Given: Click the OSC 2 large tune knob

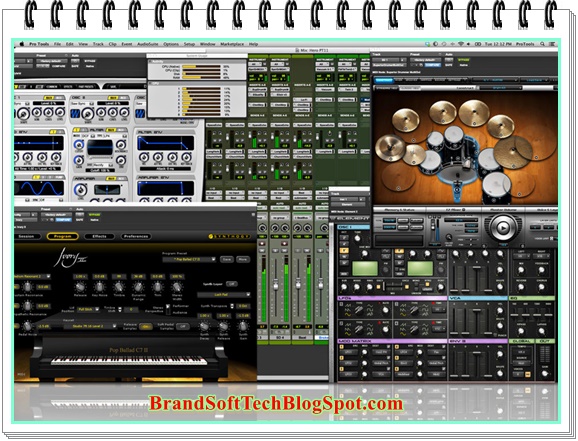Looking at the screenshot, I should click(x=88, y=113).
